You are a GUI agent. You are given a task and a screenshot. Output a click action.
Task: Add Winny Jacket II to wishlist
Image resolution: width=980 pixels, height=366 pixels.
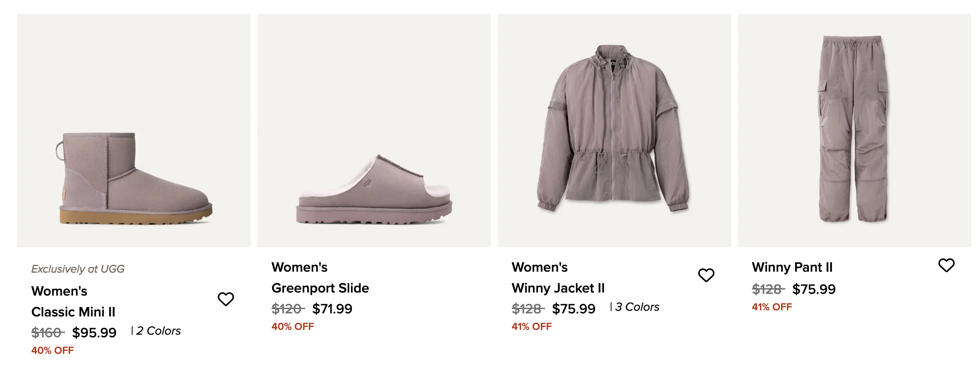click(x=706, y=275)
